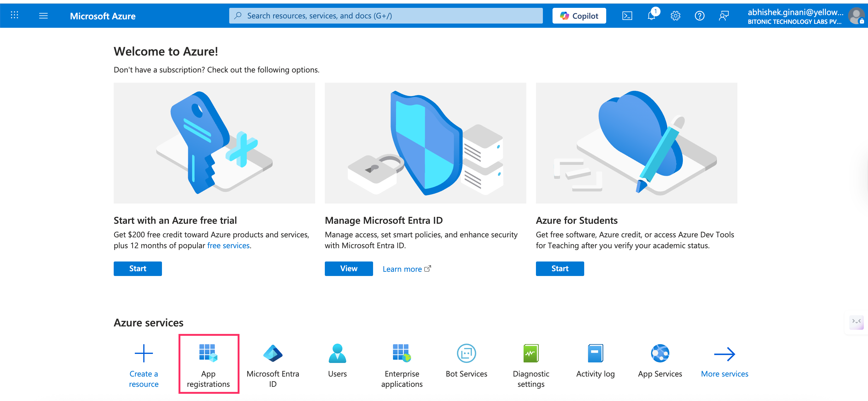Open Enterprise applications icon
Image resolution: width=868 pixels, height=401 pixels.
click(x=402, y=353)
